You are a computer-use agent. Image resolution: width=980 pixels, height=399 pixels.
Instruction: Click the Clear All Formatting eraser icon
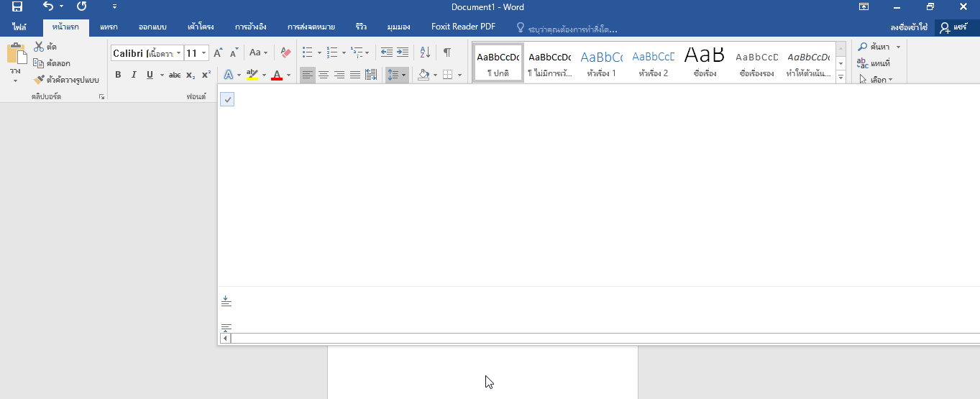tap(285, 52)
